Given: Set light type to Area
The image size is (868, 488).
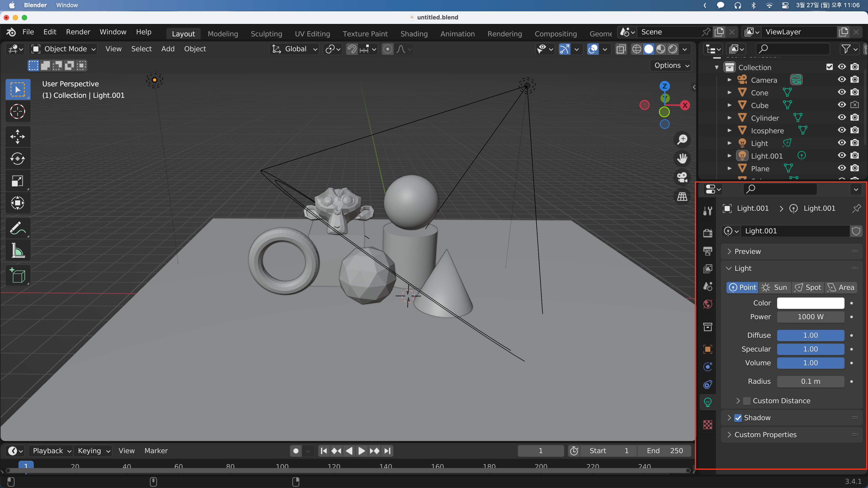Looking at the screenshot, I should (x=841, y=287).
